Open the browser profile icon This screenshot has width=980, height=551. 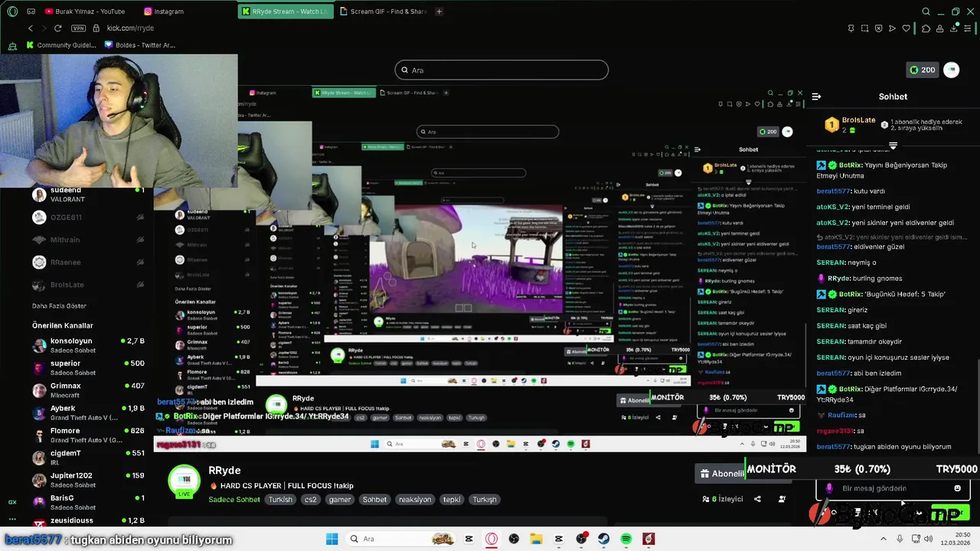pyautogui.click(x=941, y=28)
